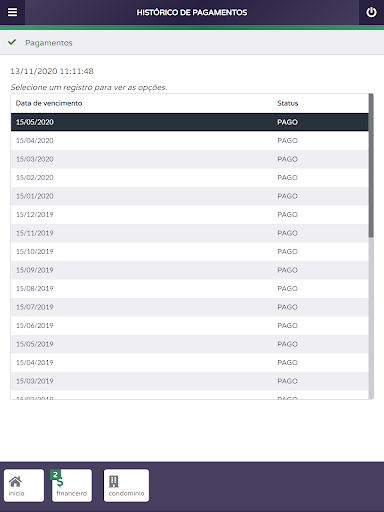Click the Data de vencimento column header
Screen dimensions: 384x512
(x=49, y=103)
